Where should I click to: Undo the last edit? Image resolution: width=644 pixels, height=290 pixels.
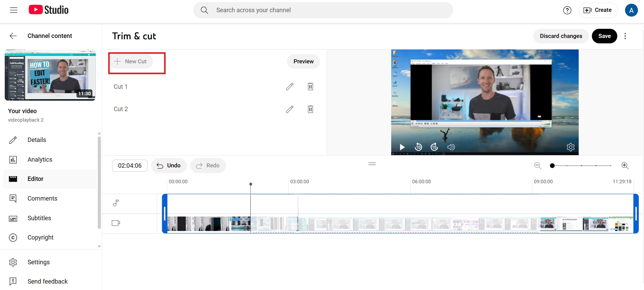coord(169,166)
